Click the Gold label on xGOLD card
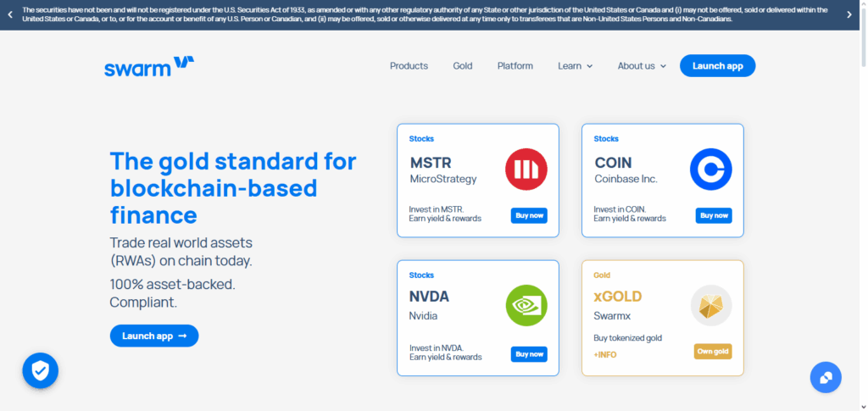The image size is (868, 411). coord(602,275)
